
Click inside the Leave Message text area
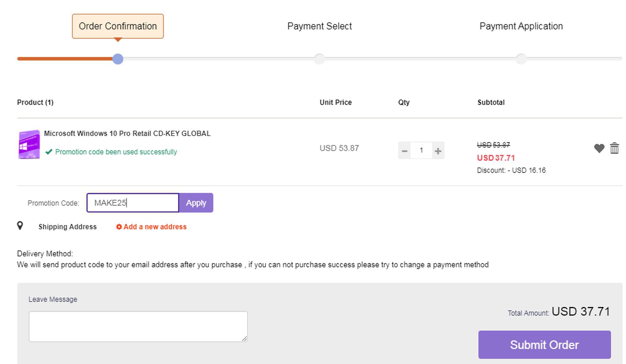coord(138,326)
